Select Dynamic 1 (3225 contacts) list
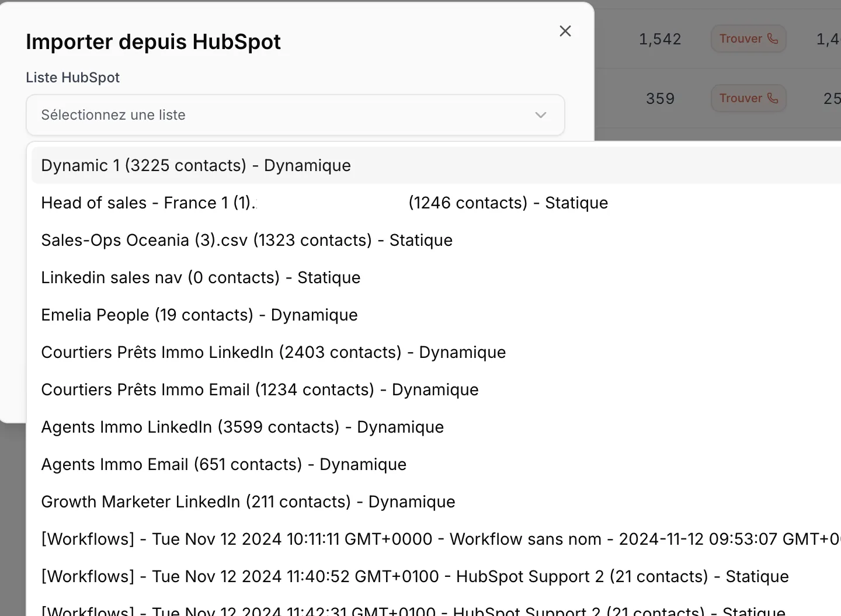 click(x=436, y=165)
